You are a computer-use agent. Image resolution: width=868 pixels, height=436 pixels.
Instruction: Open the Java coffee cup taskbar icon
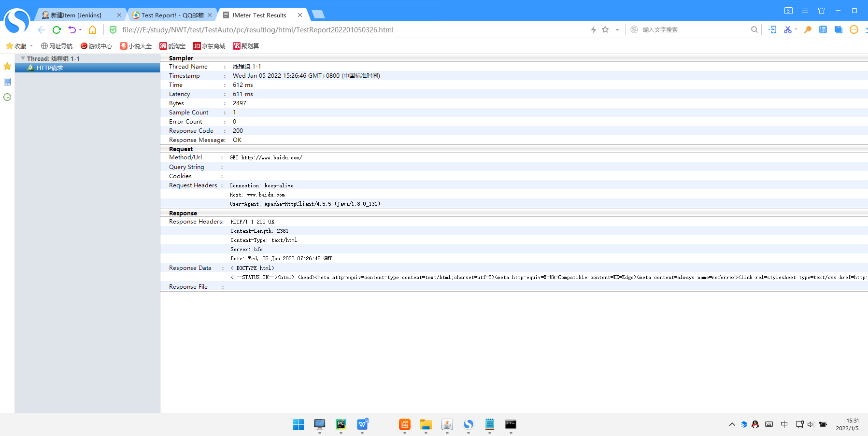[447, 424]
